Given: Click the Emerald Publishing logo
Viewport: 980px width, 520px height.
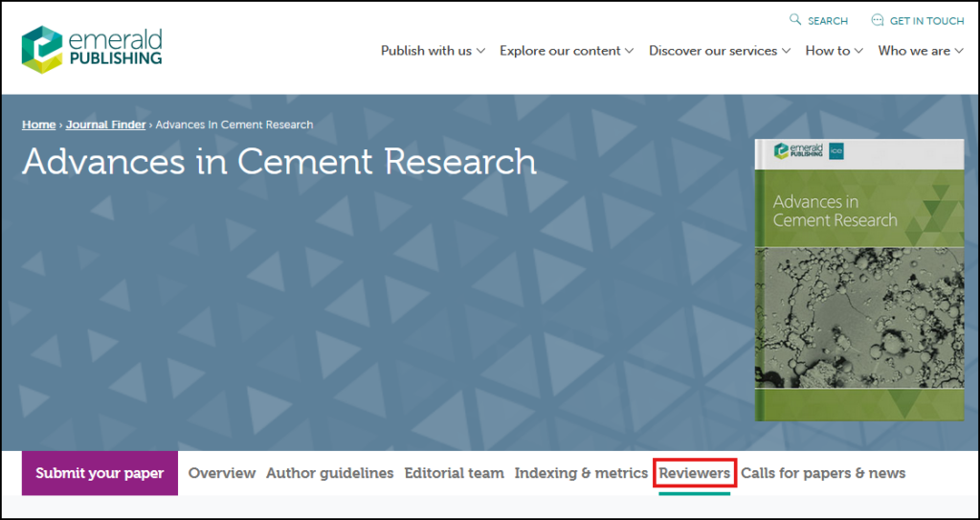Looking at the screenshot, I should tap(92, 47).
